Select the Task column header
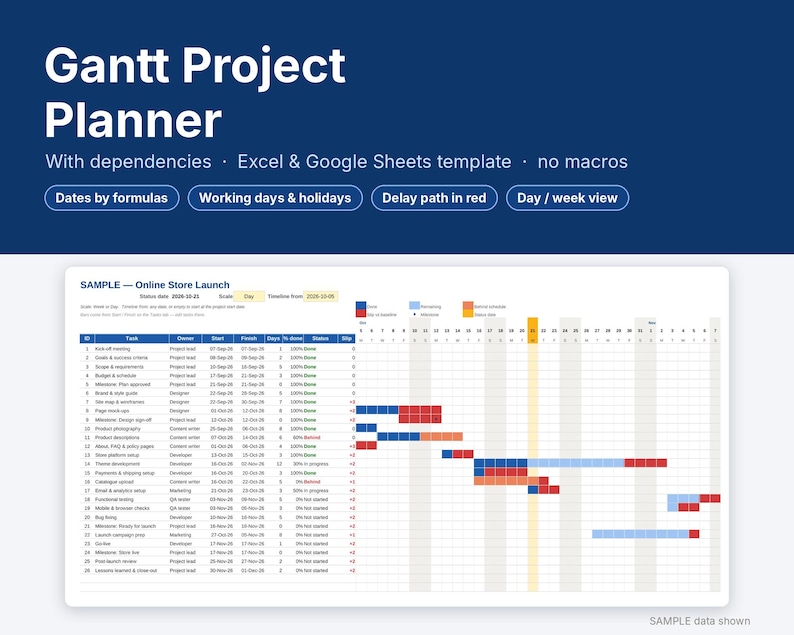 (x=132, y=338)
